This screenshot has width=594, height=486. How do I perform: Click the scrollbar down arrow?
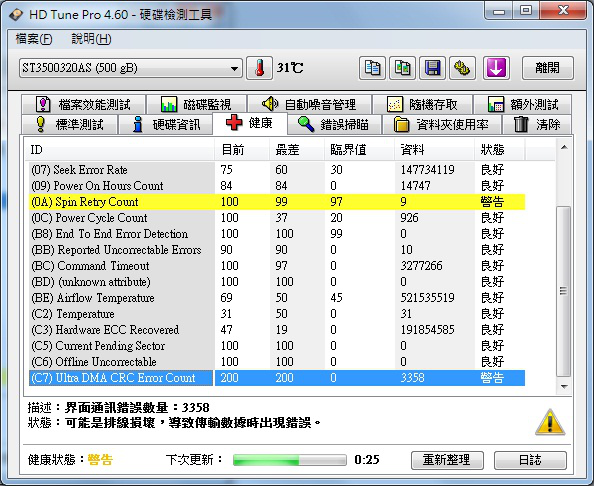(564, 387)
